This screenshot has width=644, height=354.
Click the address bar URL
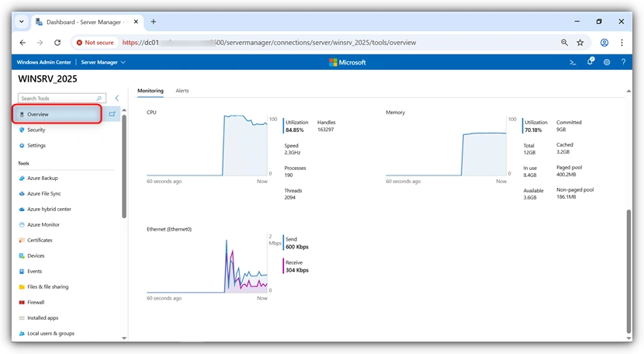point(269,43)
